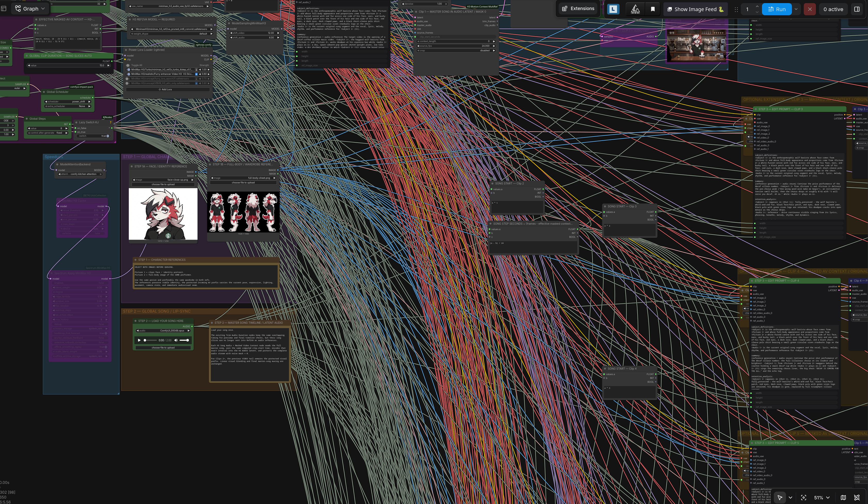Upload file in STEP 2 load song node

tap(163, 348)
